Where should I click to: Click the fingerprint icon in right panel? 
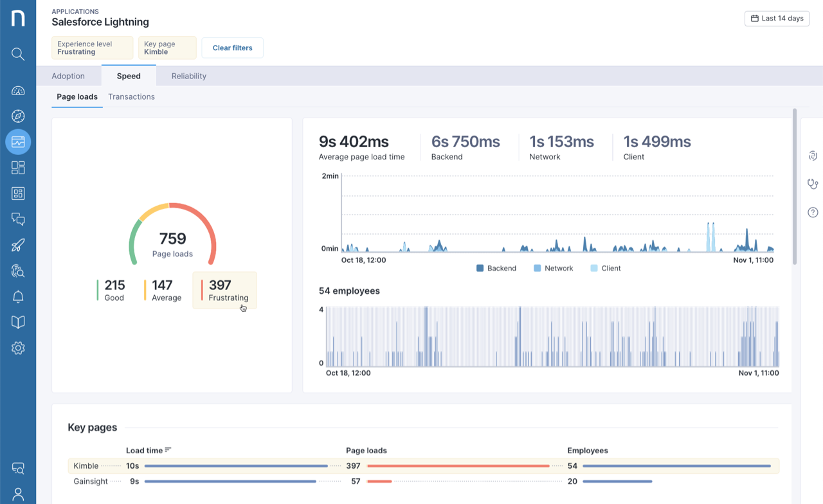point(813,156)
